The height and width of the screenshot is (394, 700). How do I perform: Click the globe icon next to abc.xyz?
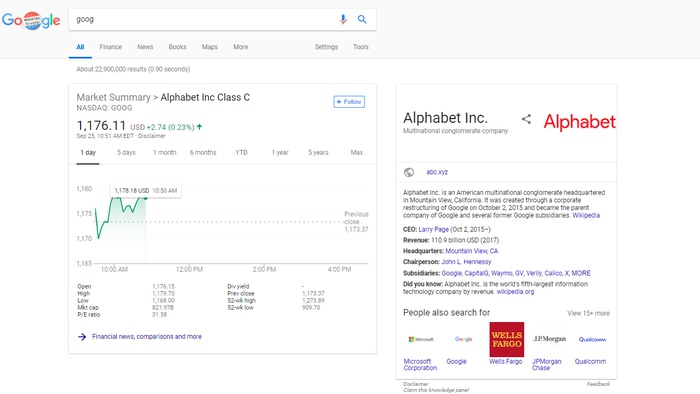click(409, 172)
